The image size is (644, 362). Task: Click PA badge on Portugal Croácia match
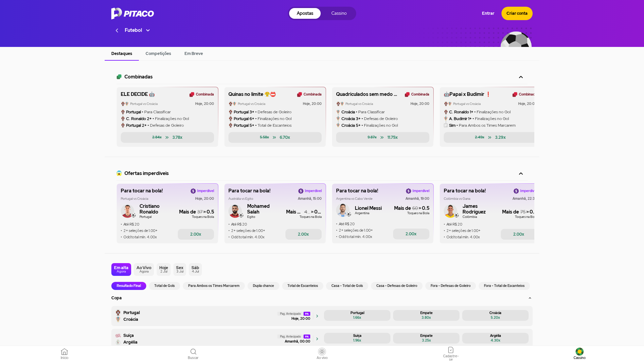307,314
